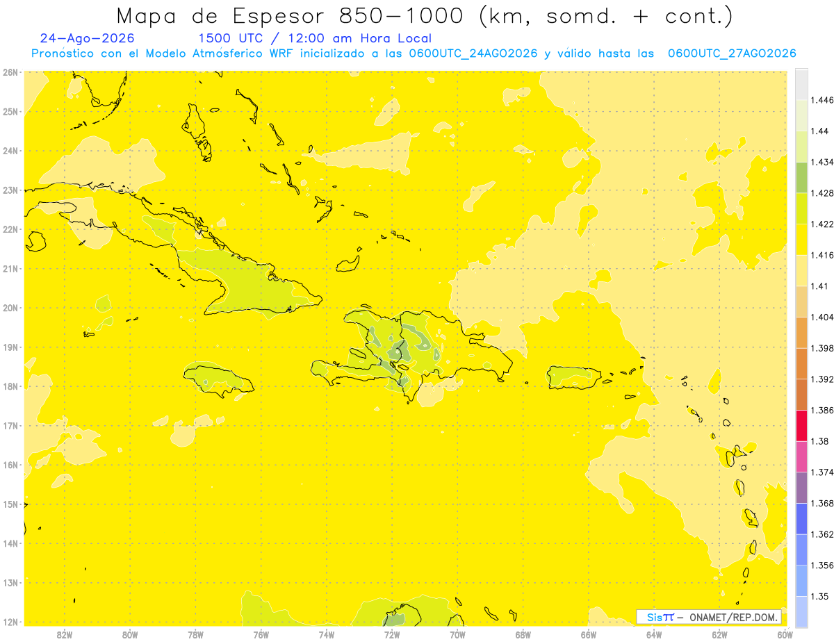Click the green color bar segment
834x644 pixels.
(801, 176)
